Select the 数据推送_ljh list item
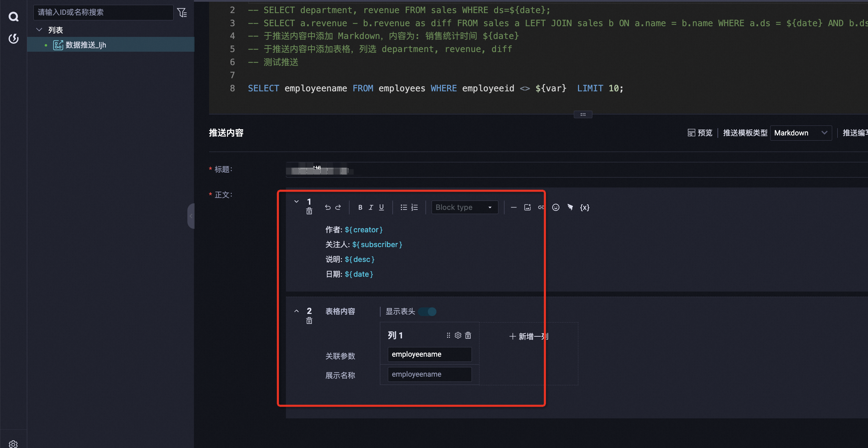Screen dimensions: 868x448 tap(111, 45)
